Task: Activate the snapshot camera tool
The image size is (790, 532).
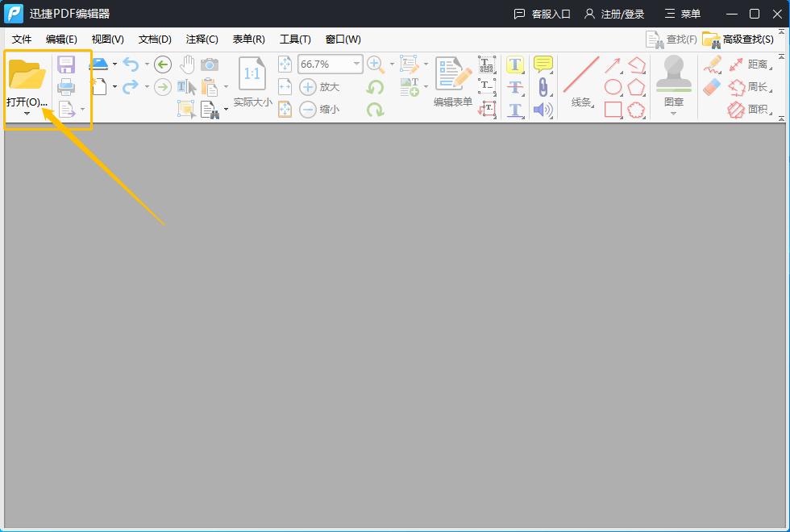Action: (209, 64)
